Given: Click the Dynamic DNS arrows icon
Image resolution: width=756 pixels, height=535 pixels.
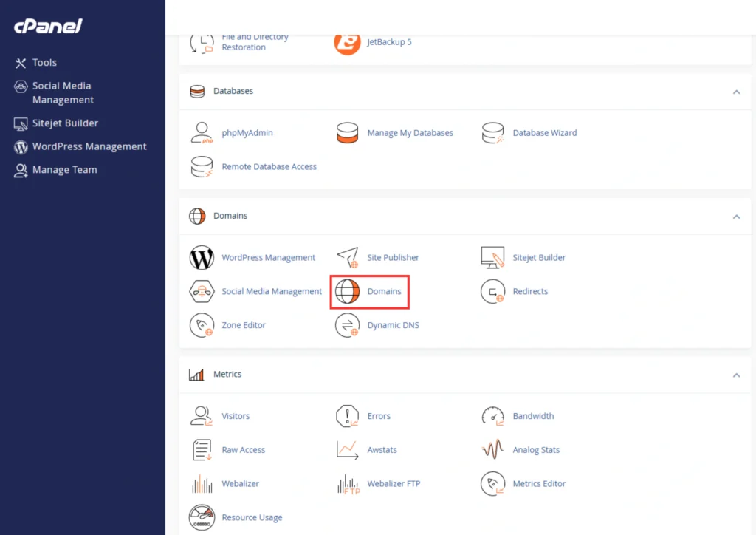Looking at the screenshot, I should click(347, 325).
